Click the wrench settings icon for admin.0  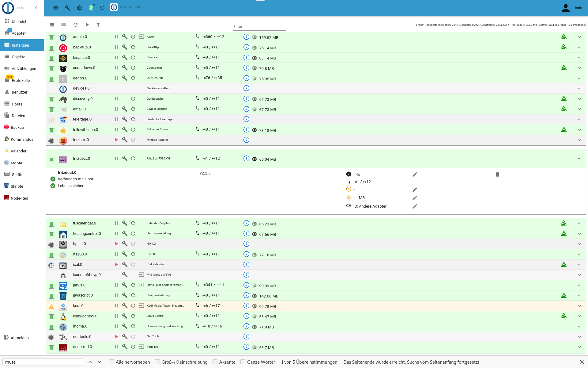point(124,36)
